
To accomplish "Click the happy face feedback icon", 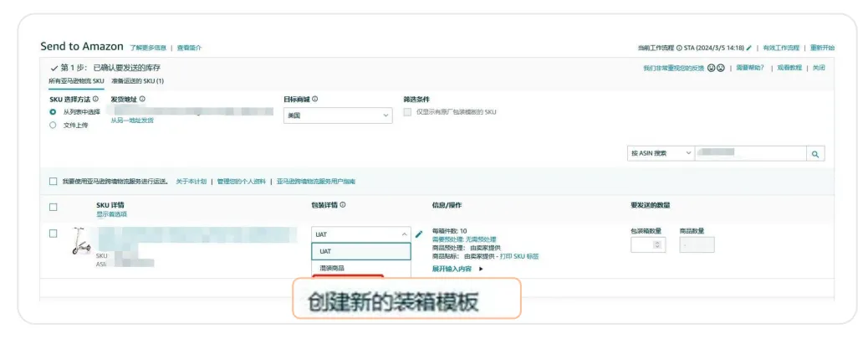I will (x=712, y=68).
